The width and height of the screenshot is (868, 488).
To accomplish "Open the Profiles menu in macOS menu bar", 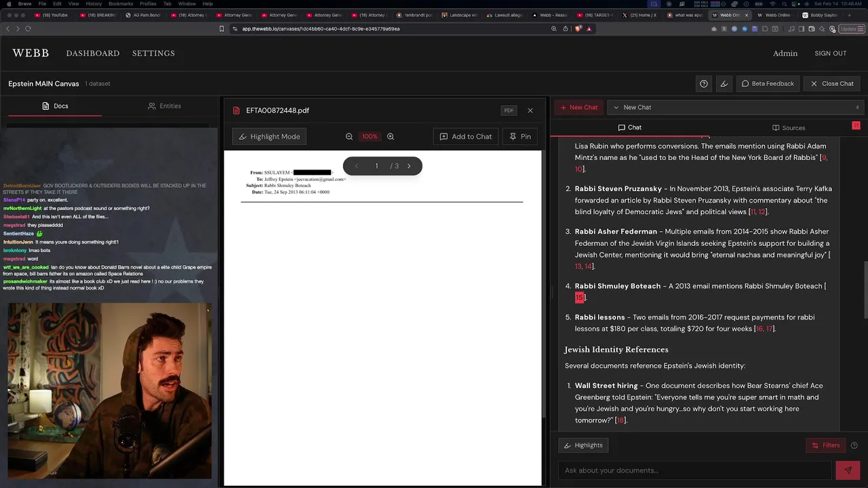I will (x=148, y=4).
